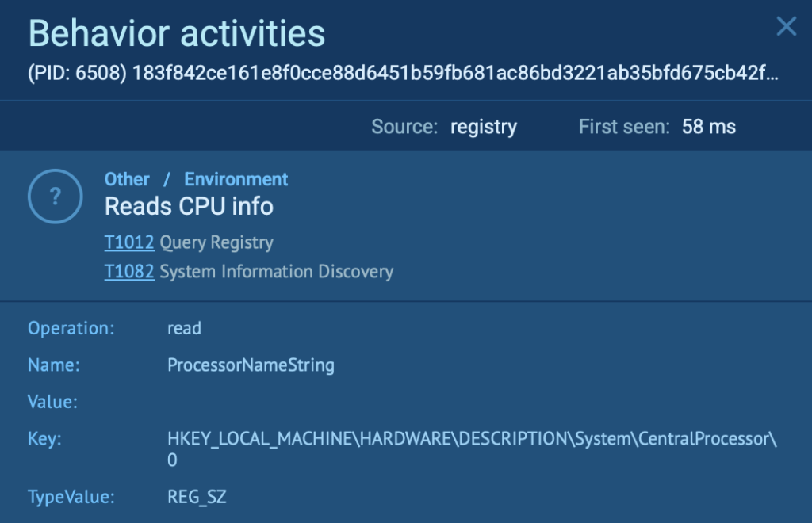
Task: Click the ProcessorNameString name value
Action: [x=251, y=365]
